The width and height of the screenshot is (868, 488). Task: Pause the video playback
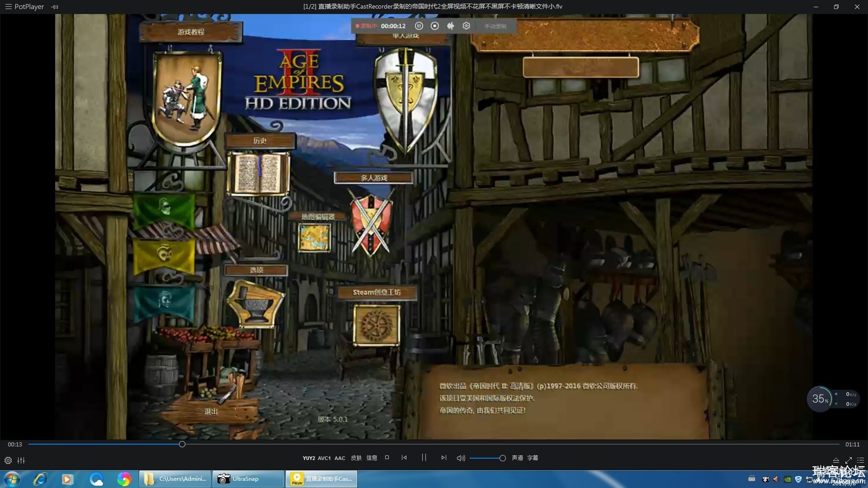(424, 458)
